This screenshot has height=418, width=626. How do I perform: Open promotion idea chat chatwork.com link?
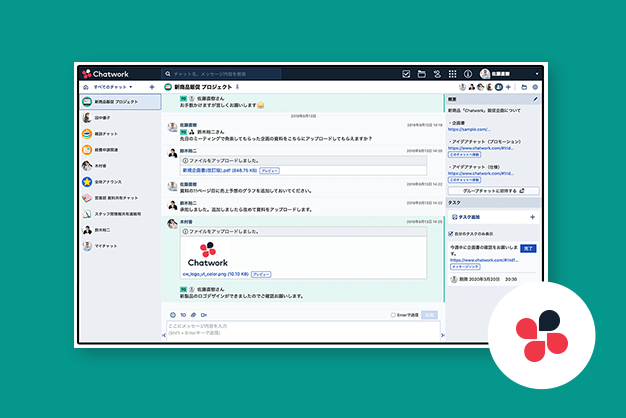(x=481, y=148)
